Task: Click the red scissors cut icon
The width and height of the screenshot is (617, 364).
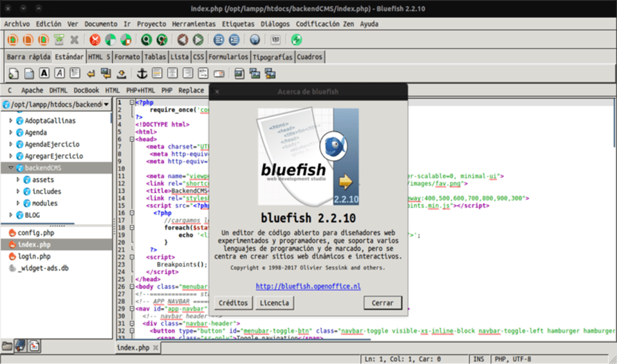Action: pyautogui.click(x=95, y=40)
